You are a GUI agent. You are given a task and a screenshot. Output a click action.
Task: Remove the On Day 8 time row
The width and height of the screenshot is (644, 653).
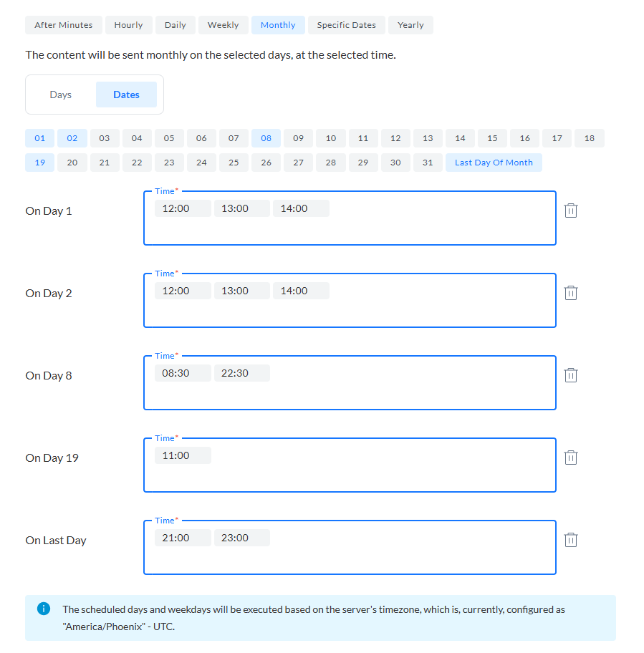[x=571, y=375]
